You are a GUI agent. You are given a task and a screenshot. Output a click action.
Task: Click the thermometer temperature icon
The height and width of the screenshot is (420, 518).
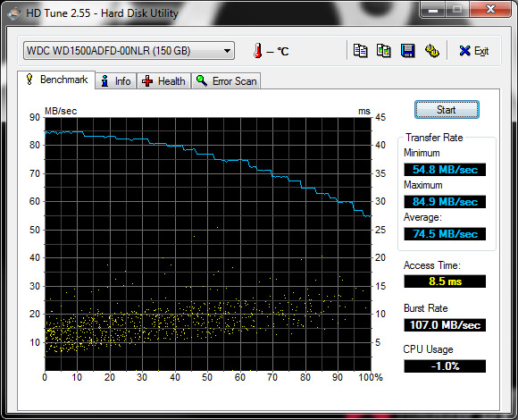[x=258, y=51]
